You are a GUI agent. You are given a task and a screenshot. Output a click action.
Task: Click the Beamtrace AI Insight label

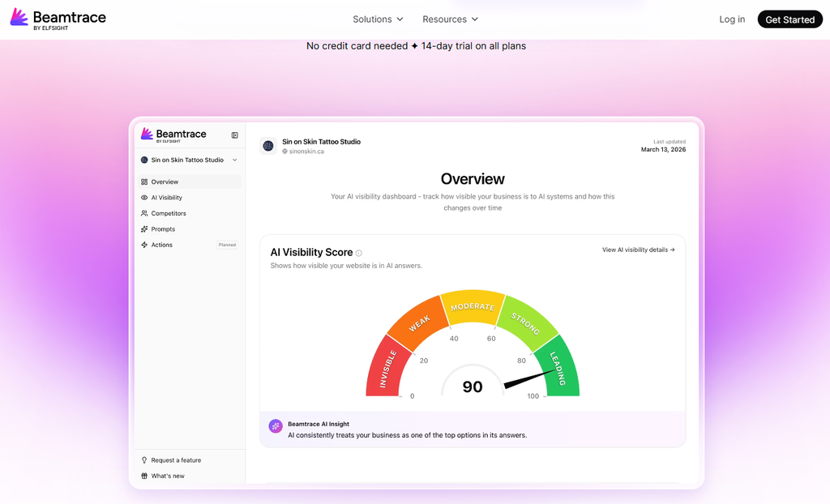tap(319, 424)
